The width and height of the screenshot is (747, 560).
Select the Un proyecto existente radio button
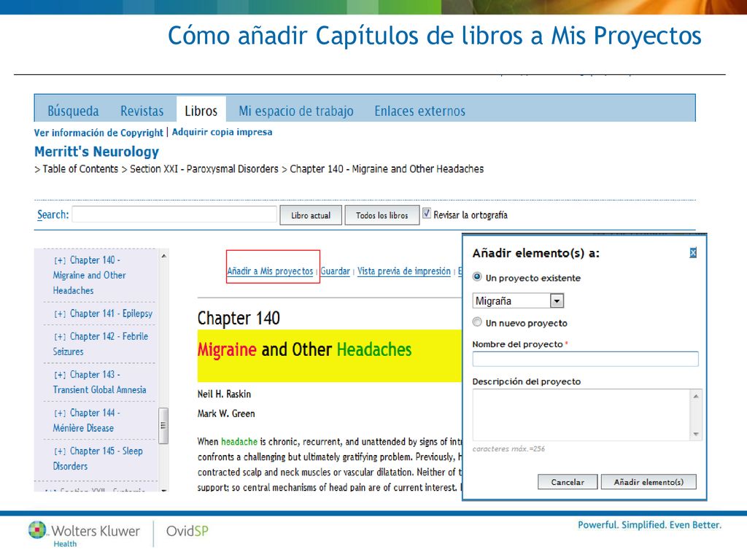tap(477, 276)
